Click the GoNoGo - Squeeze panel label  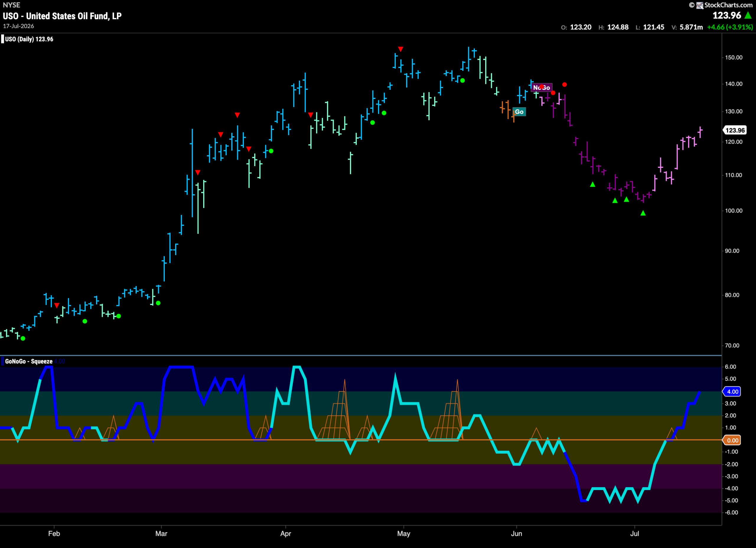pyautogui.click(x=29, y=361)
